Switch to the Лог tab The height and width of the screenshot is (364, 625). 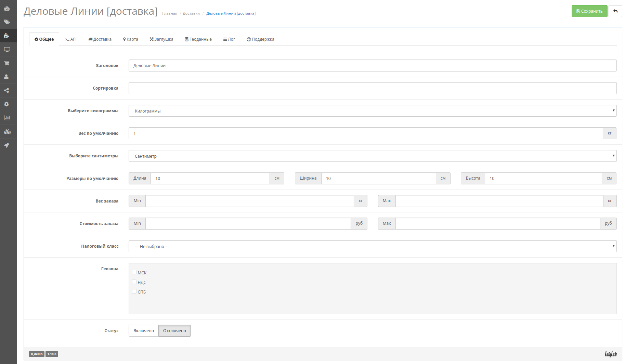229,39
